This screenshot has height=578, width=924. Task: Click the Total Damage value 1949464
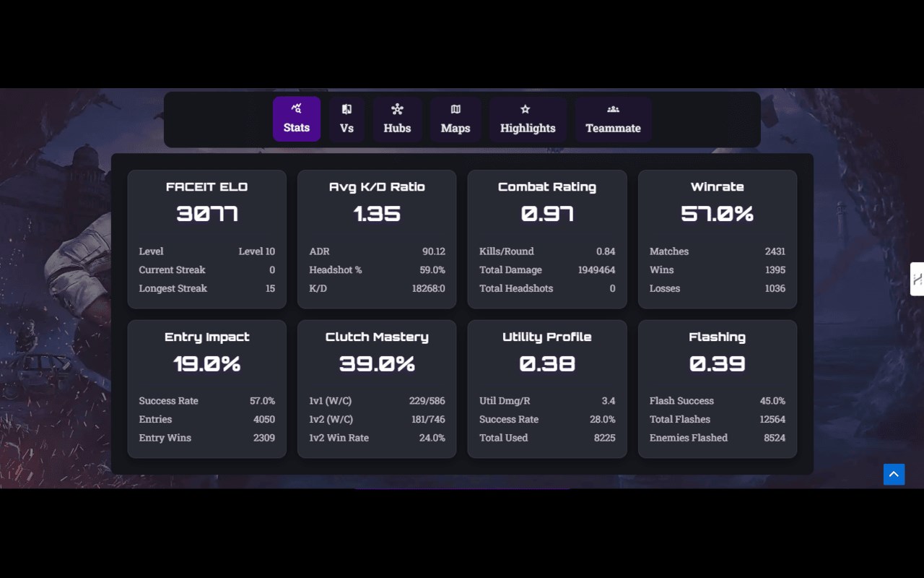point(597,269)
